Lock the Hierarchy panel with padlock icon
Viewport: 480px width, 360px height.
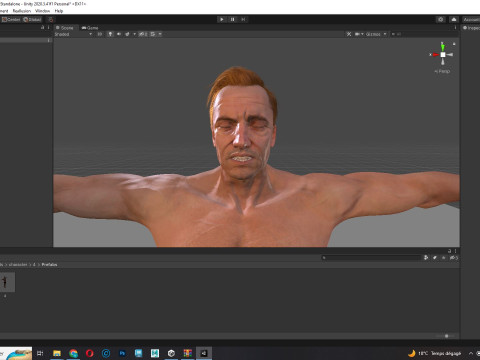tap(43, 28)
